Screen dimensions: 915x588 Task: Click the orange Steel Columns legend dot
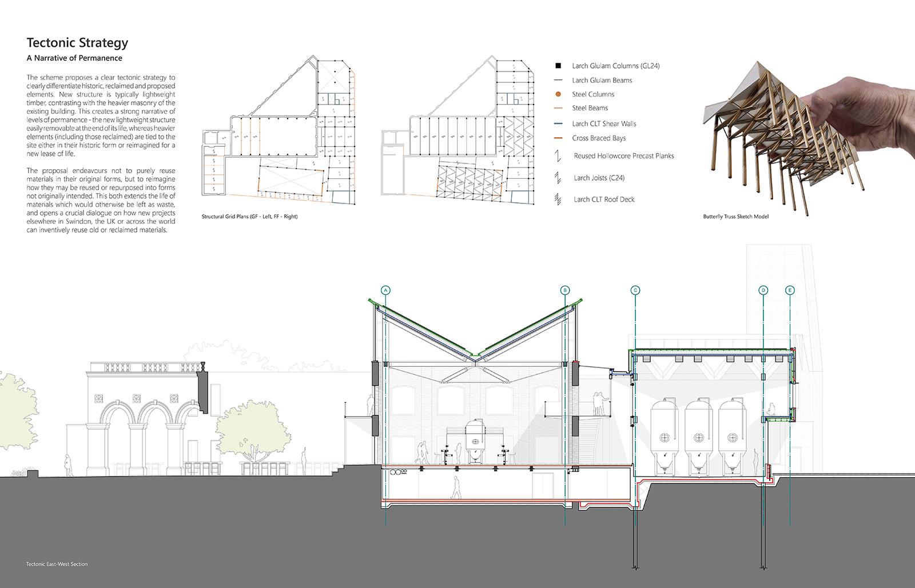coord(558,94)
